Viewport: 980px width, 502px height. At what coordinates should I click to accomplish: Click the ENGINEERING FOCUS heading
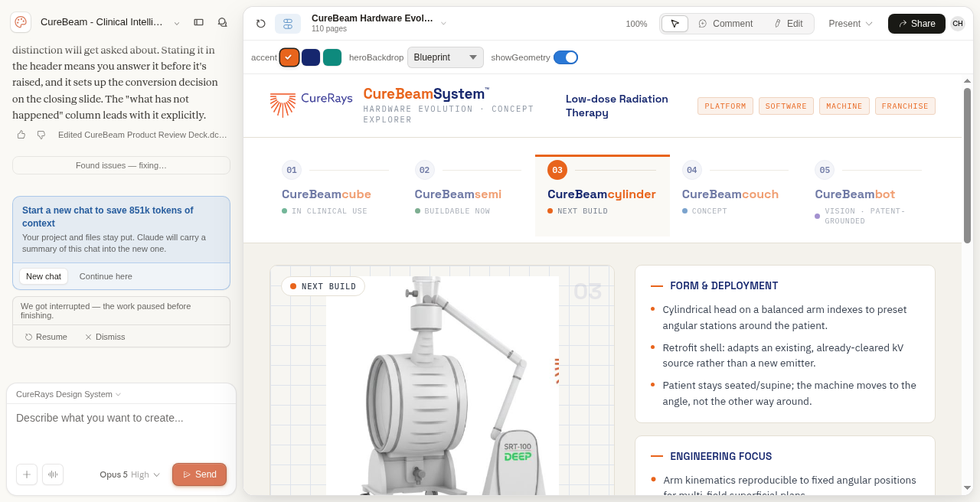[720, 457]
